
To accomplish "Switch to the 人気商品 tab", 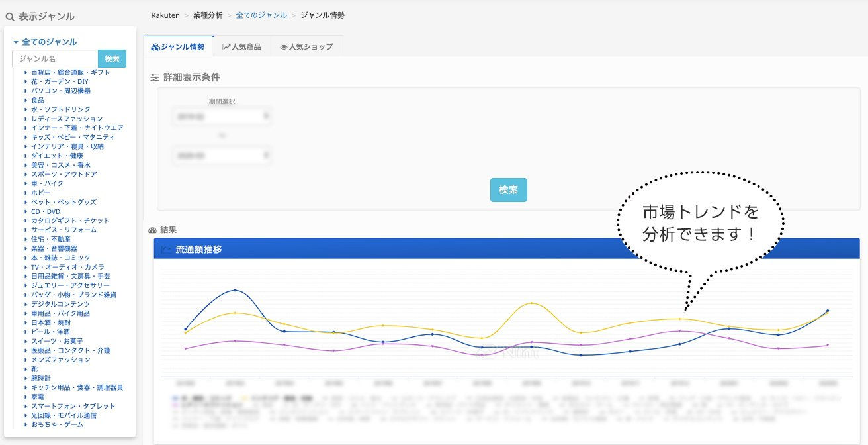I will pos(242,47).
